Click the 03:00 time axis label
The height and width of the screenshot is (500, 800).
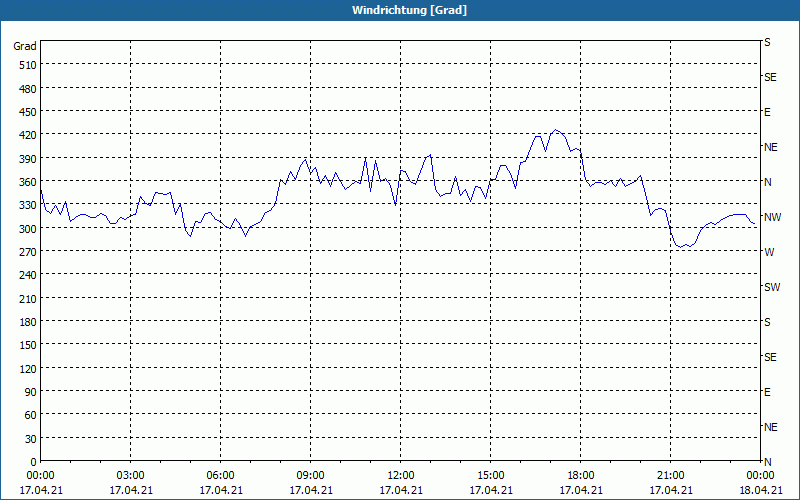tap(131, 476)
